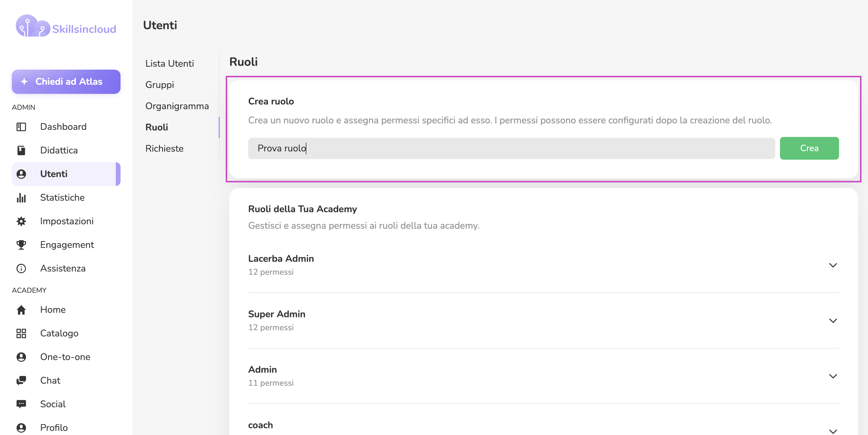Go to Impostazioni in the sidebar
Viewport: 868px width, 435px height.
point(66,221)
